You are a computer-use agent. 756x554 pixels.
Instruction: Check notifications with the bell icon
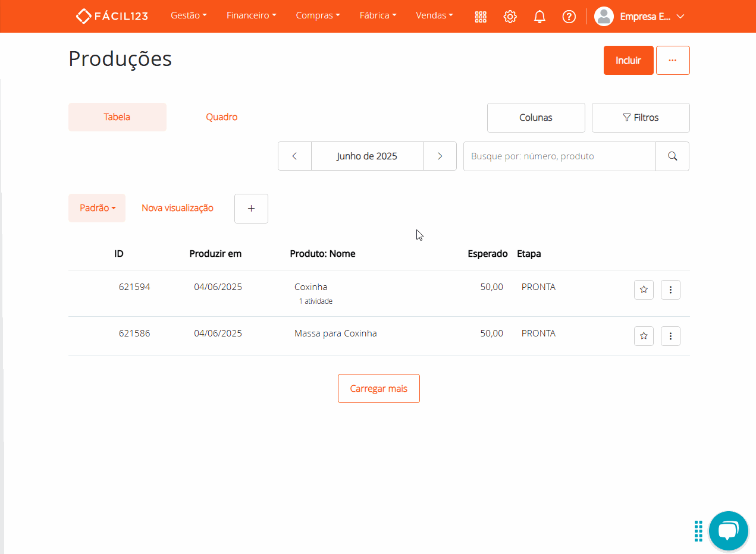pos(539,16)
